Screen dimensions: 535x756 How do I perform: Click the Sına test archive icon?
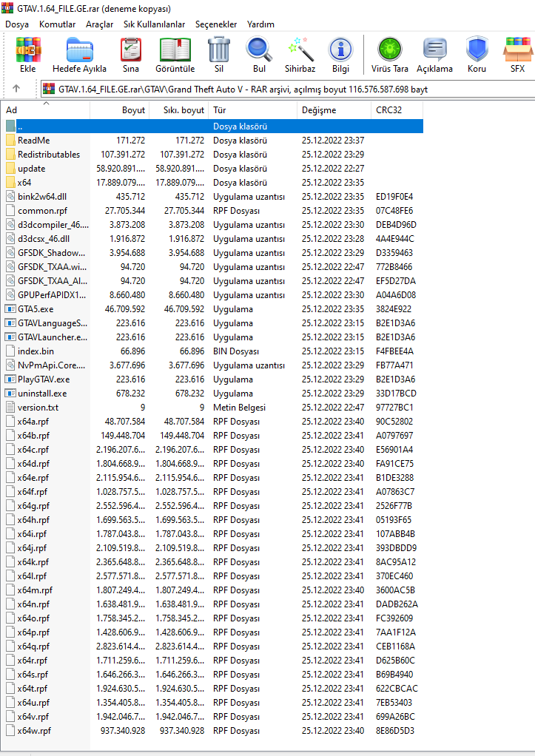[x=131, y=50]
